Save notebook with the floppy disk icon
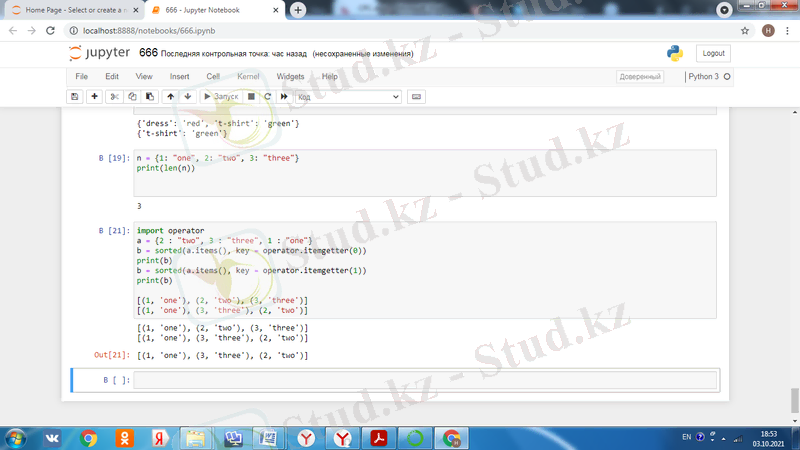This screenshot has height=450, width=800. (74, 96)
